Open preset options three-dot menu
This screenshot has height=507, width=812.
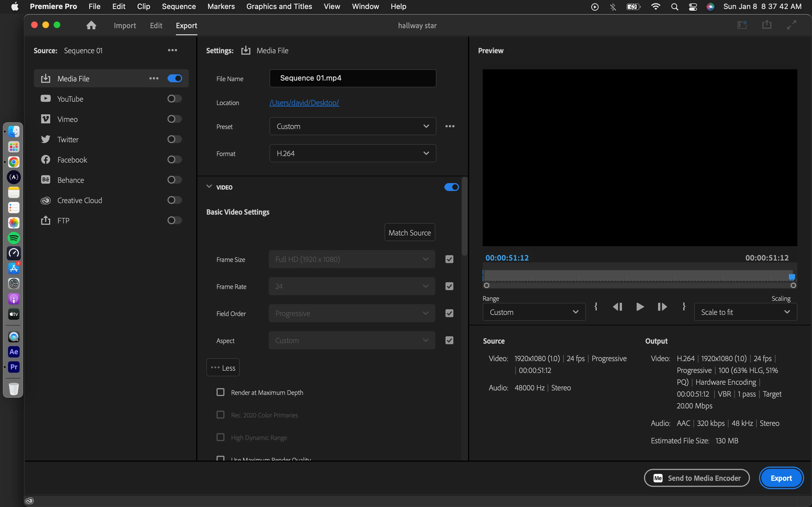pyautogui.click(x=450, y=126)
